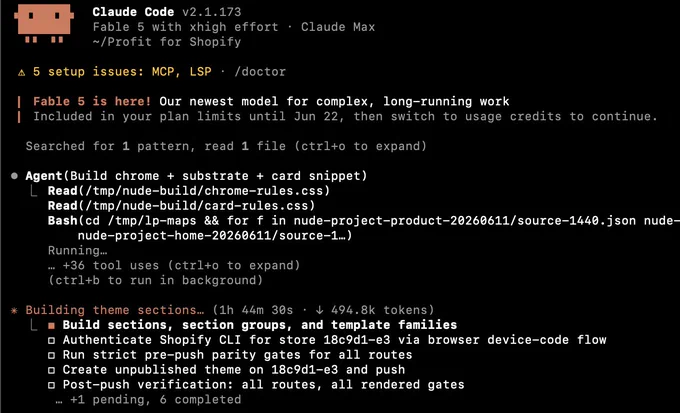Click the orange in-progress square marker
This screenshot has width=680, height=413.
click(x=52, y=325)
